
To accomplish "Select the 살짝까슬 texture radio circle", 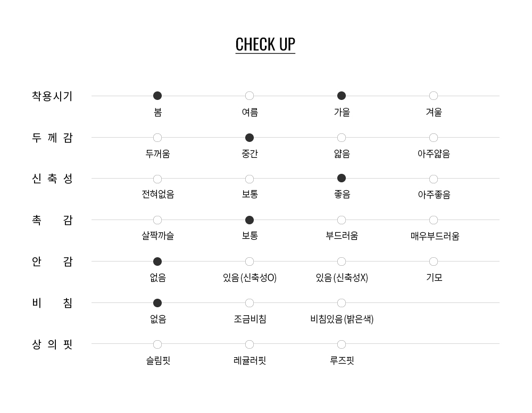I will 157,220.
